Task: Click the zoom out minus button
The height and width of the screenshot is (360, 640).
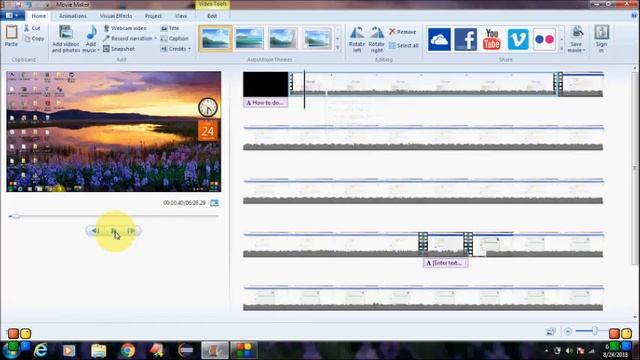Action: [x=568, y=331]
